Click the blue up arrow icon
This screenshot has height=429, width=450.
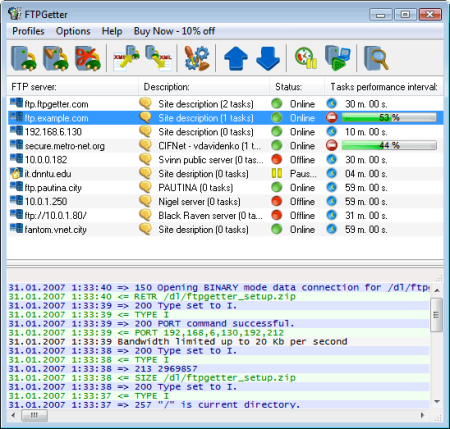236,58
